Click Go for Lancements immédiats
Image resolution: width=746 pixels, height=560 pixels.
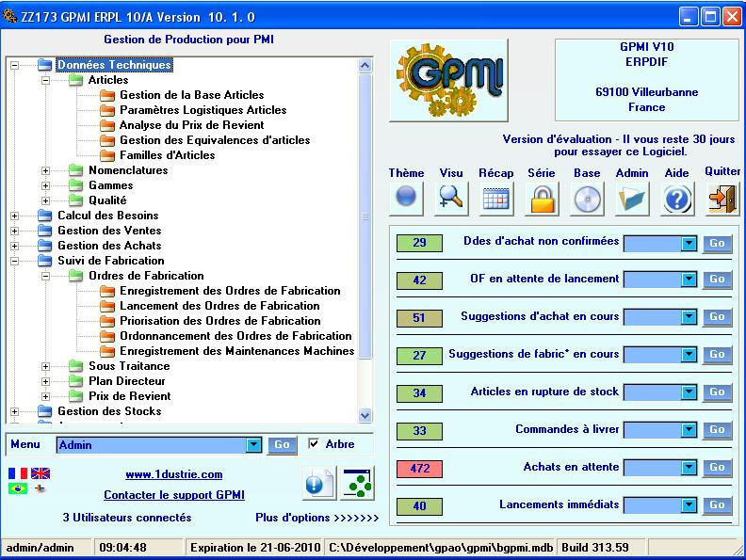point(717,505)
